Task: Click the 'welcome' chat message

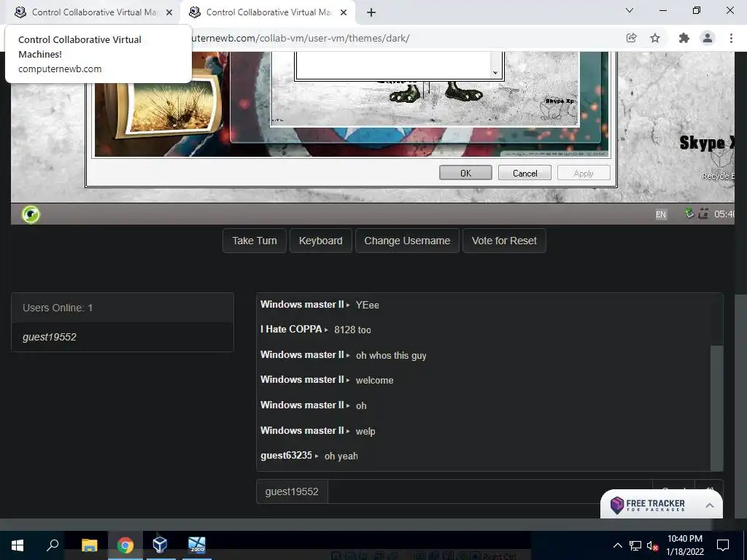Action: tap(374, 380)
